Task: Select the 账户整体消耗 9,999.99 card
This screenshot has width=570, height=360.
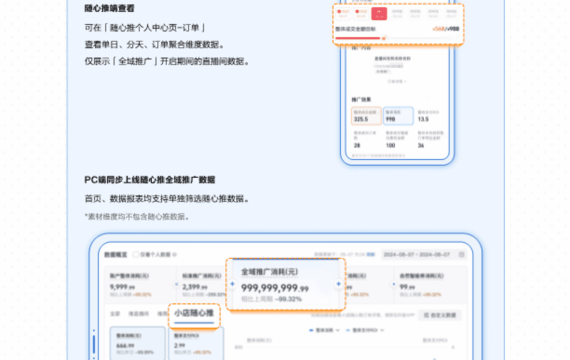Action: coord(140,285)
